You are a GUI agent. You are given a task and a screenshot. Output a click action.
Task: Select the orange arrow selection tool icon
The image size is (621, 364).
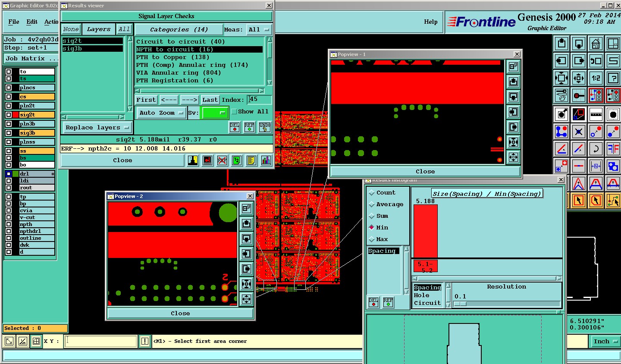pos(579,200)
